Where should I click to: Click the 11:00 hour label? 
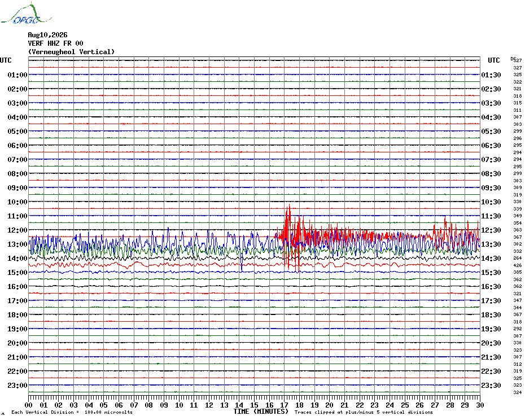pos(17,216)
